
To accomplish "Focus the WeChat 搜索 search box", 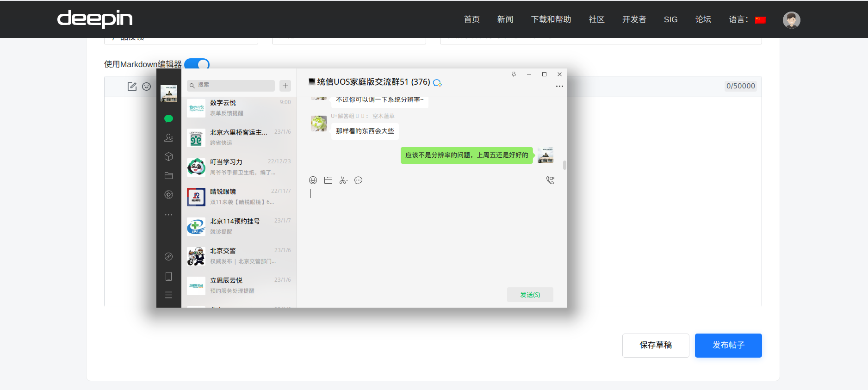I will coord(231,86).
